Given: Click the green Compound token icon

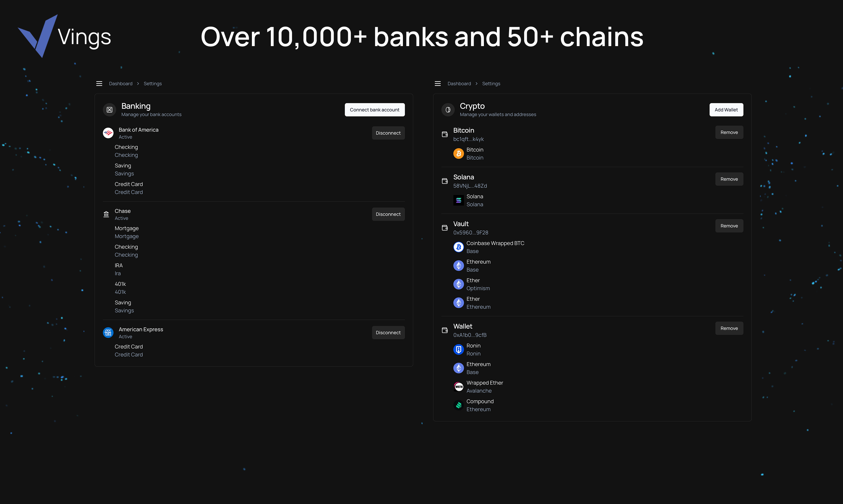Looking at the screenshot, I should (x=459, y=405).
